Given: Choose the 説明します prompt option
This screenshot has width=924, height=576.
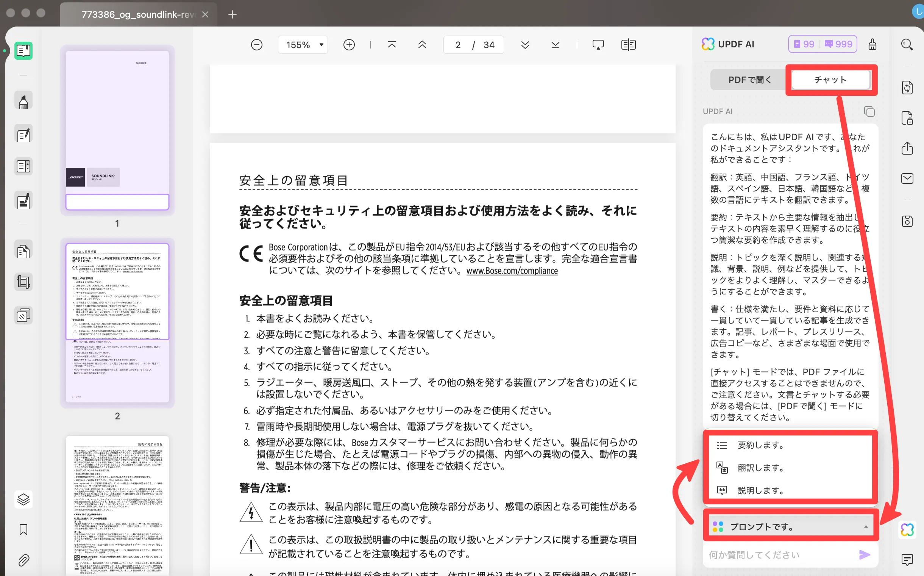Looking at the screenshot, I should pos(790,490).
